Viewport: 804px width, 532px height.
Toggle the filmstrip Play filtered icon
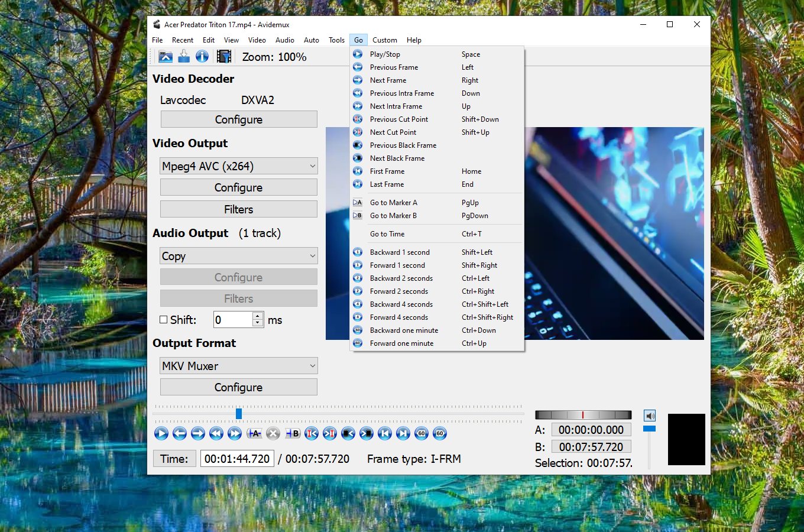pyautogui.click(x=224, y=56)
